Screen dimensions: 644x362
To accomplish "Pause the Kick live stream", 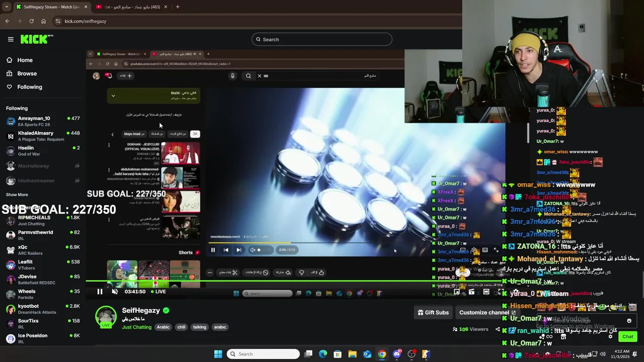I will tap(100, 292).
